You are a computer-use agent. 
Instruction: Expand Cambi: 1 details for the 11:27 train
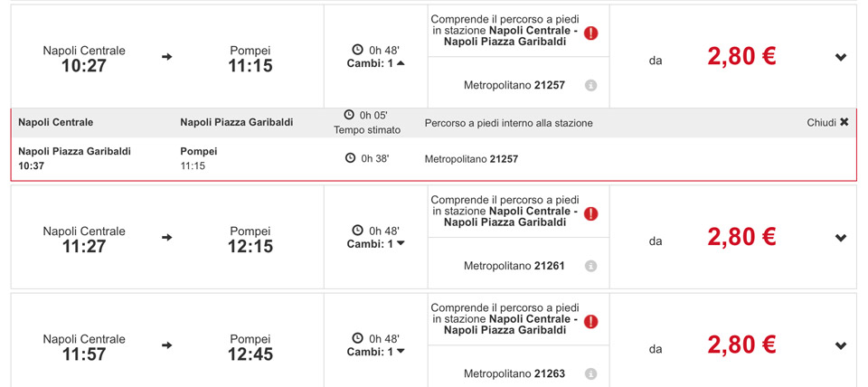401,244
